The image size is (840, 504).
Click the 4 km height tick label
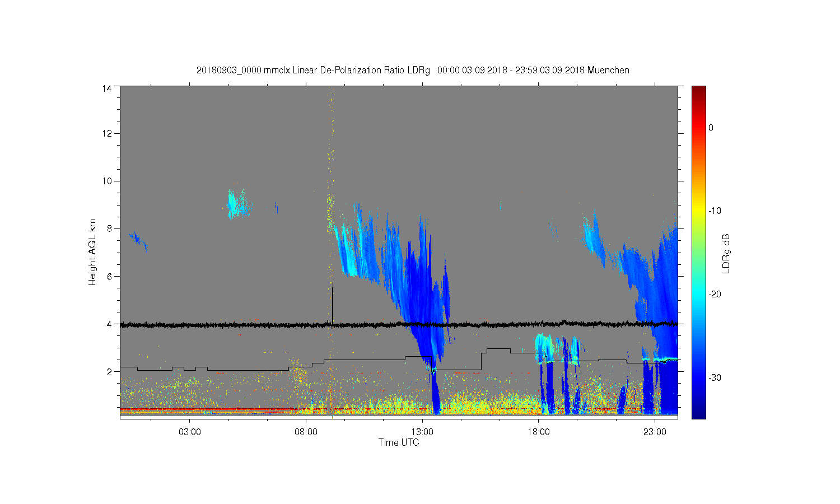pos(109,324)
